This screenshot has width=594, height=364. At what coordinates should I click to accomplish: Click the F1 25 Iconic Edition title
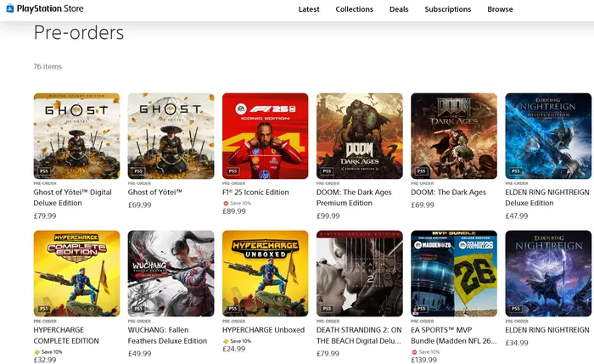[255, 193]
